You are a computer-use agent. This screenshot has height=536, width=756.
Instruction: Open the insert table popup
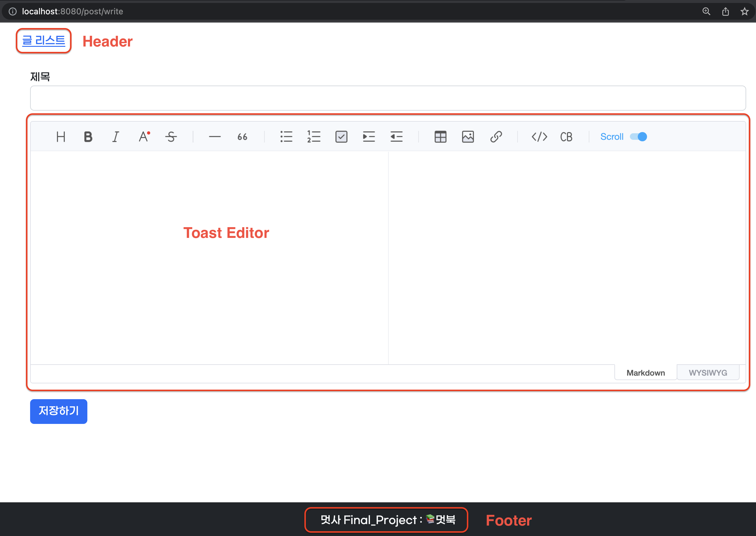coord(440,137)
